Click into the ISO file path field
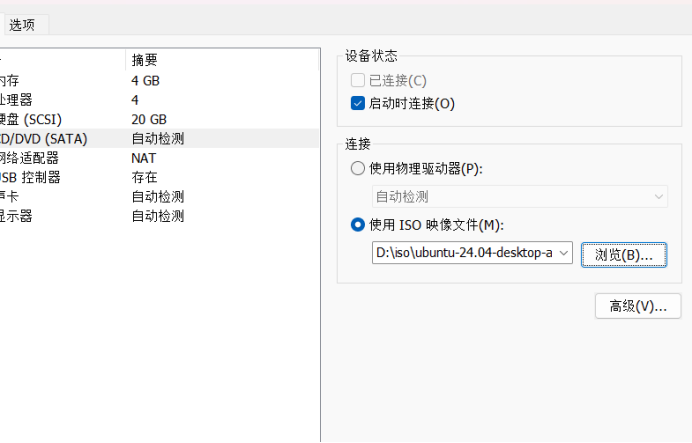This screenshot has width=692, height=443. (x=463, y=254)
